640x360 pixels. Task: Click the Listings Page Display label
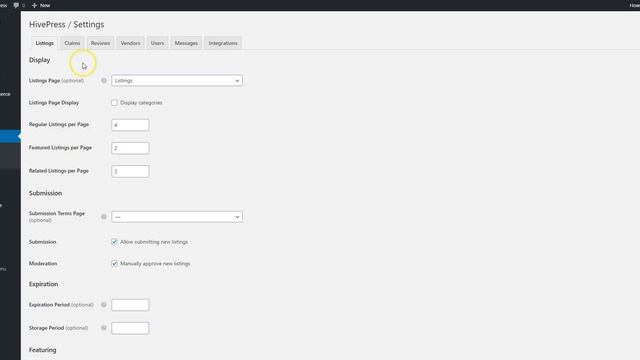[54, 103]
